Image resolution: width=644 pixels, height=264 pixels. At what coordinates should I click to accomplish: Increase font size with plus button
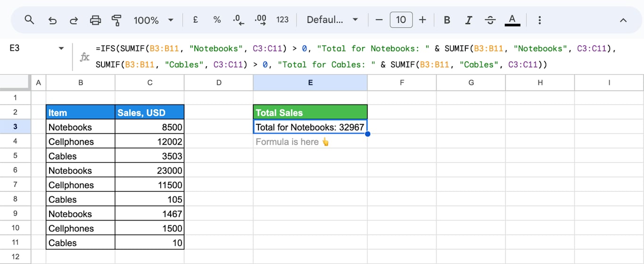pos(422,20)
